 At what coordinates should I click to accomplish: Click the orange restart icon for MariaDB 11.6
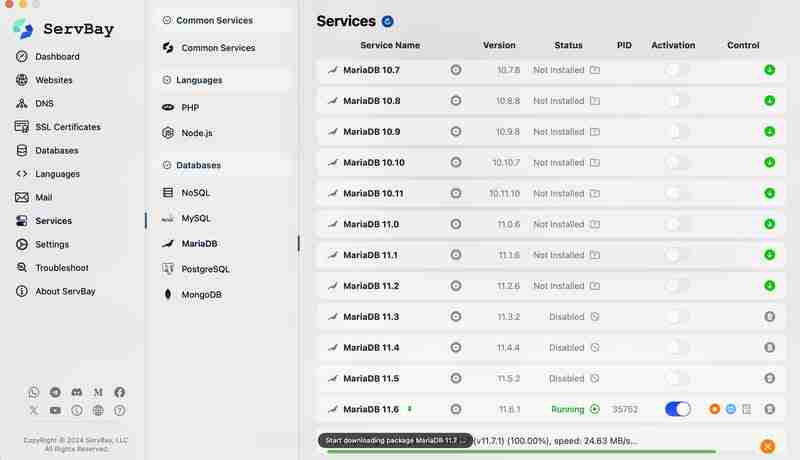click(714, 409)
